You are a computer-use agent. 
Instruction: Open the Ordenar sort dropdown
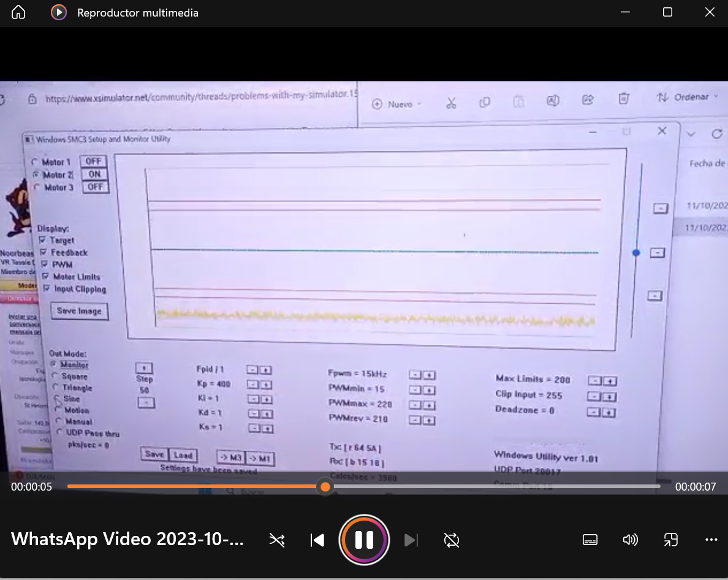pos(687,97)
